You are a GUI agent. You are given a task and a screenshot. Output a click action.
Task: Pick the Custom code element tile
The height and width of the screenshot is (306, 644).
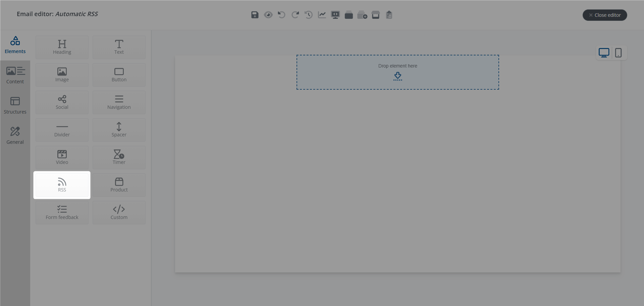click(x=119, y=212)
